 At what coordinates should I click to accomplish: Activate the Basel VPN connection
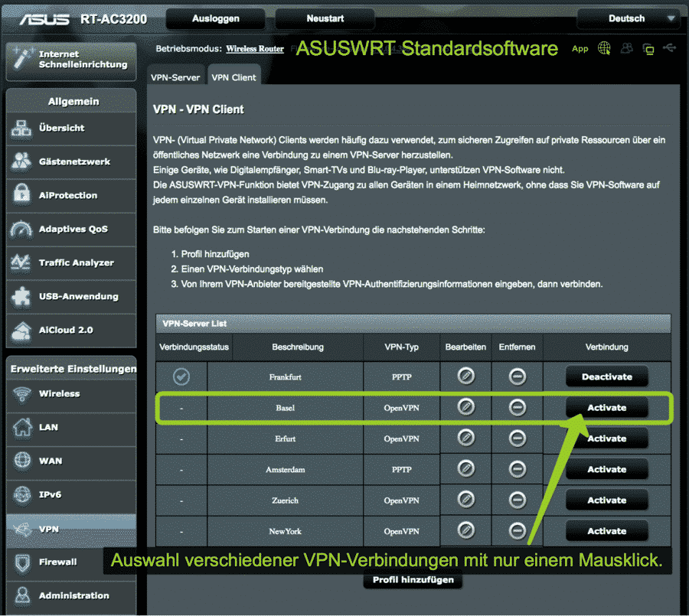pos(607,408)
